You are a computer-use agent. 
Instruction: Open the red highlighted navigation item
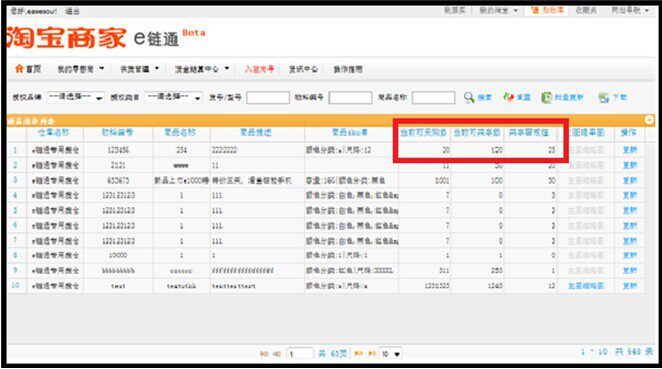pos(259,69)
